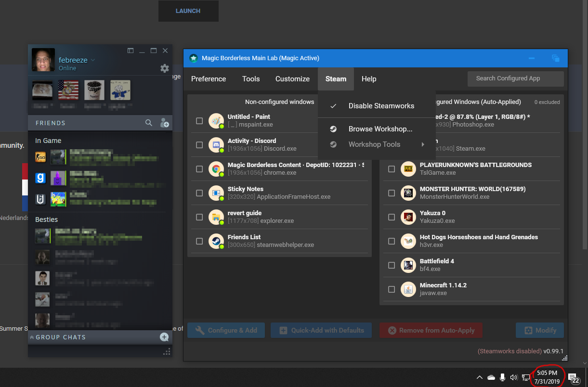This screenshot has height=387, width=588.
Task: Check the Sticky Notes checkbox
Action: point(199,193)
